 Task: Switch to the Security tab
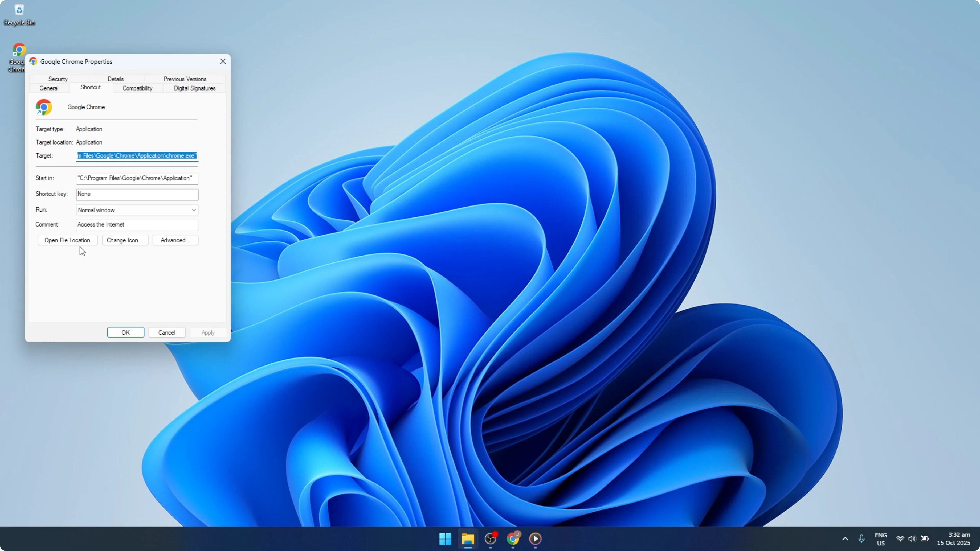tap(58, 79)
